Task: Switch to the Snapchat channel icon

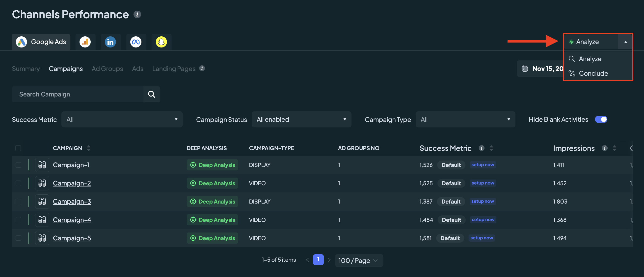Action: [x=161, y=42]
